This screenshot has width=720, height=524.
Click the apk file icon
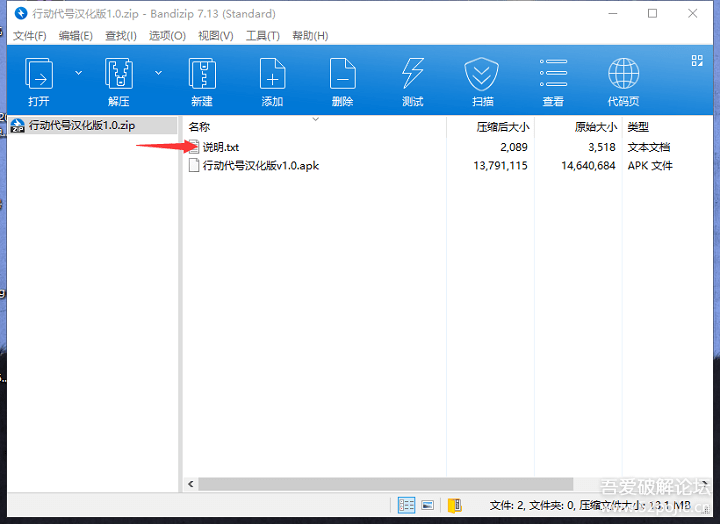194,165
